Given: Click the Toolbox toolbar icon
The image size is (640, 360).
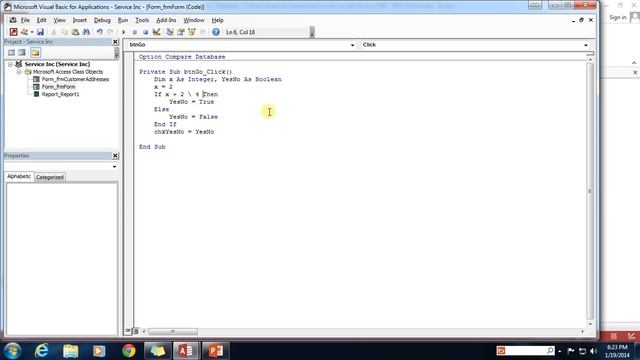Looking at the screenshot, I should click(x=202, y=32).
